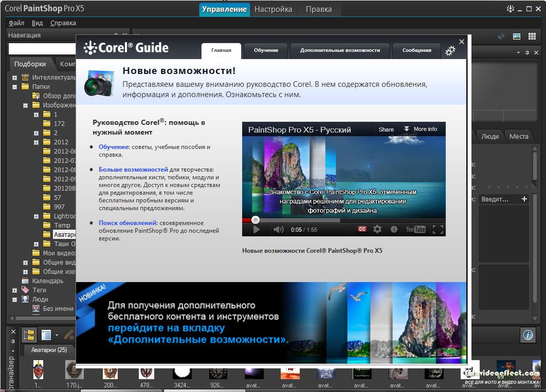The image size is (546, 392).
Task: Switch to the Управление workspace tab
Action: tap(224, 9)
